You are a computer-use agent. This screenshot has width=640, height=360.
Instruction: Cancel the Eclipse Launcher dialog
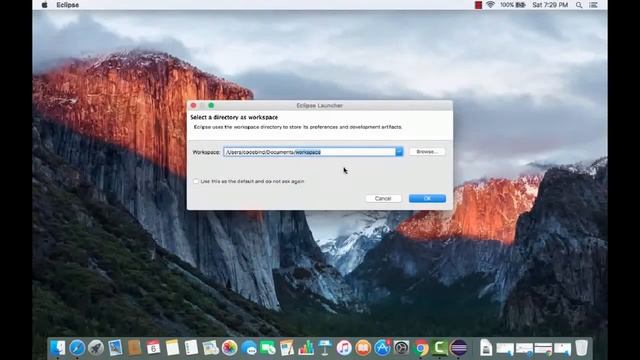[383, 198]
